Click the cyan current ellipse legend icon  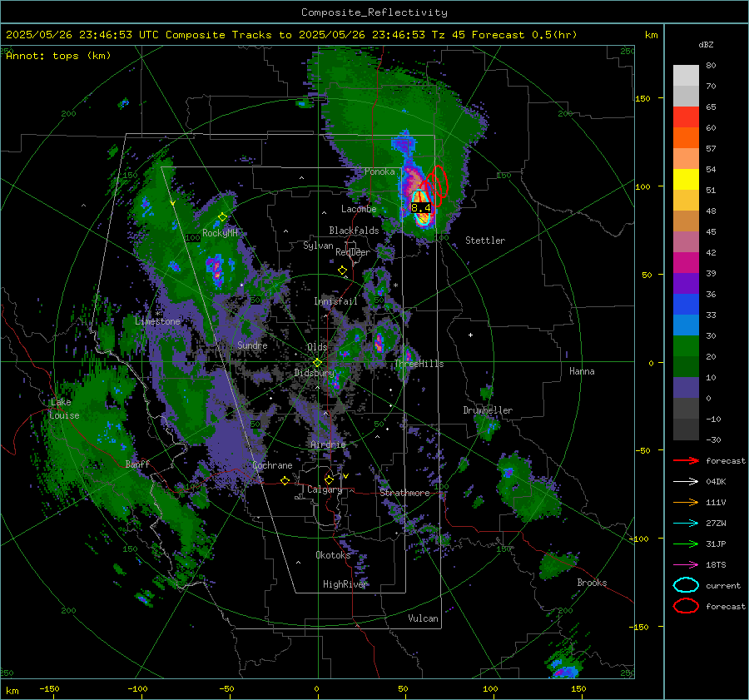[686, 585]
